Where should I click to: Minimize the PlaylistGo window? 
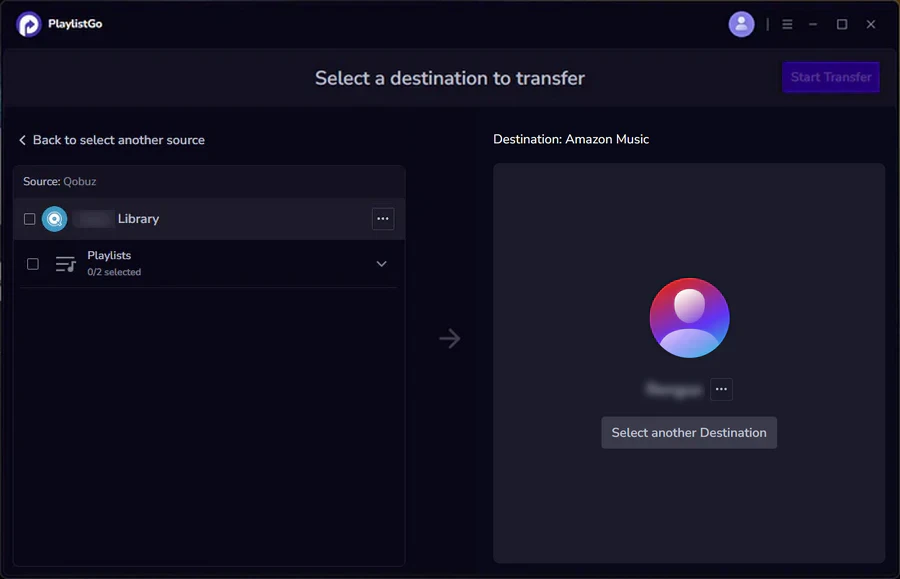coord(813,24)
